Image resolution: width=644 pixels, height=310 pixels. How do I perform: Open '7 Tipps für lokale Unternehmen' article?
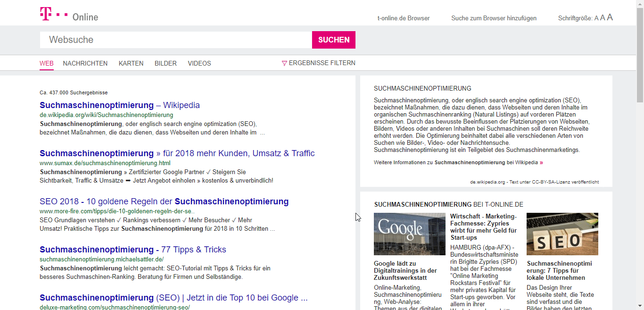560,270
